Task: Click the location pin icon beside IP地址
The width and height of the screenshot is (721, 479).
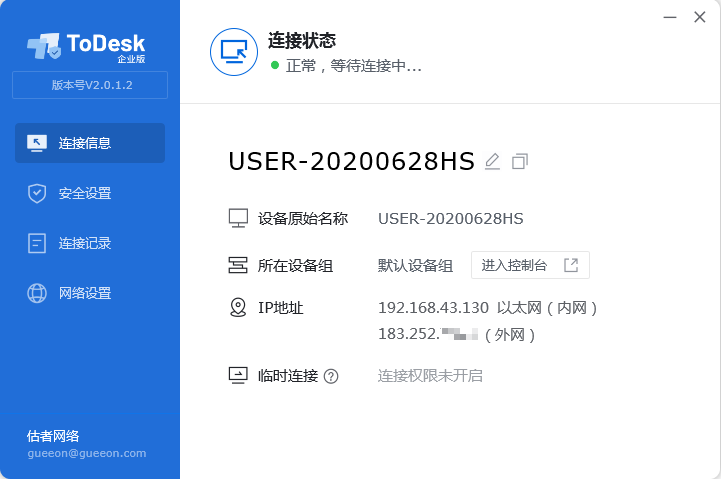Action: coord(238,307)
